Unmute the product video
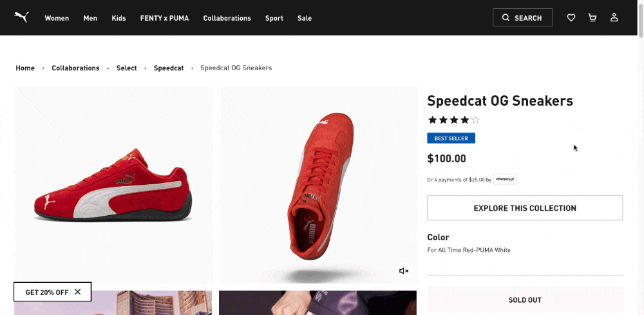This screenshot has width=644, height=315. [x=404, y=271]
